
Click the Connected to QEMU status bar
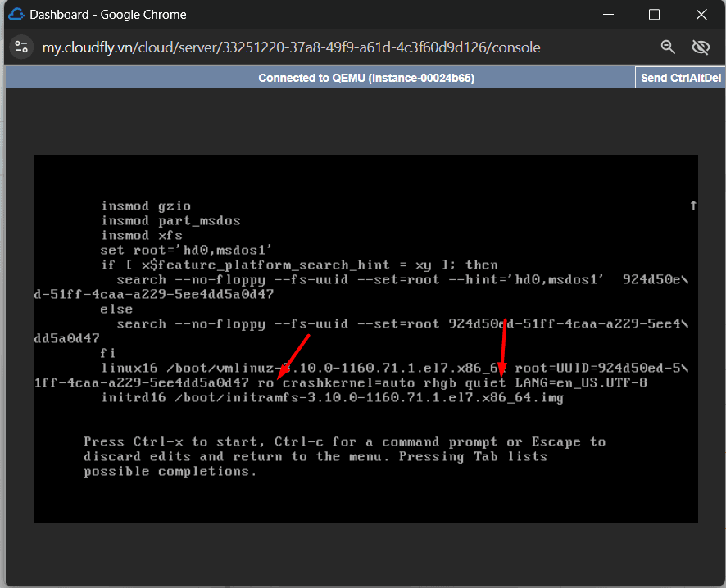point(365,78)
